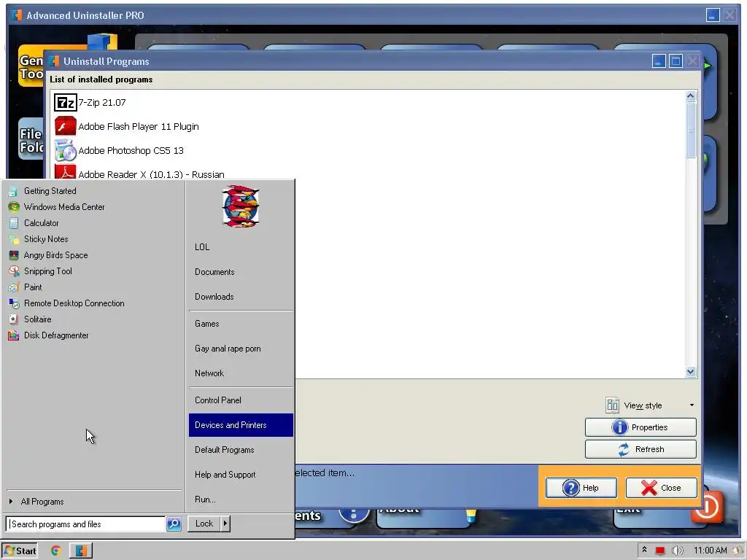Click the Solitaire cards icon
Screen dimensions: 747x560
pyautogui.click(x=13, y=319)
